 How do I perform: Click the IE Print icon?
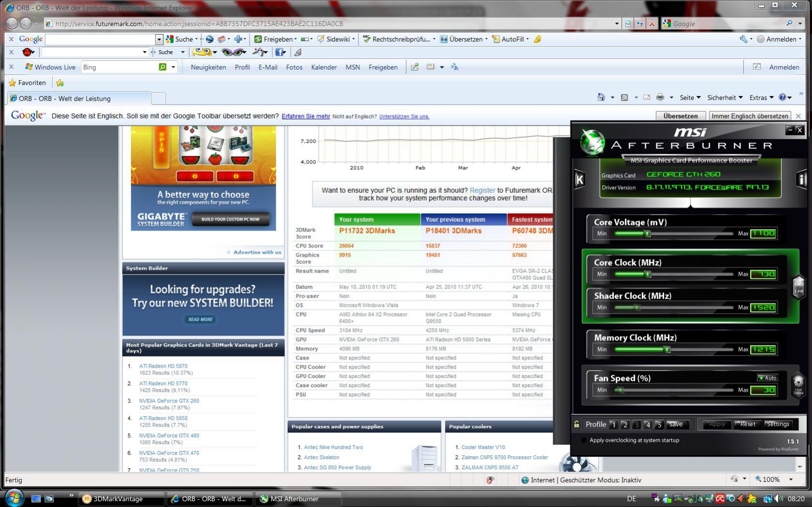point(660,97)
